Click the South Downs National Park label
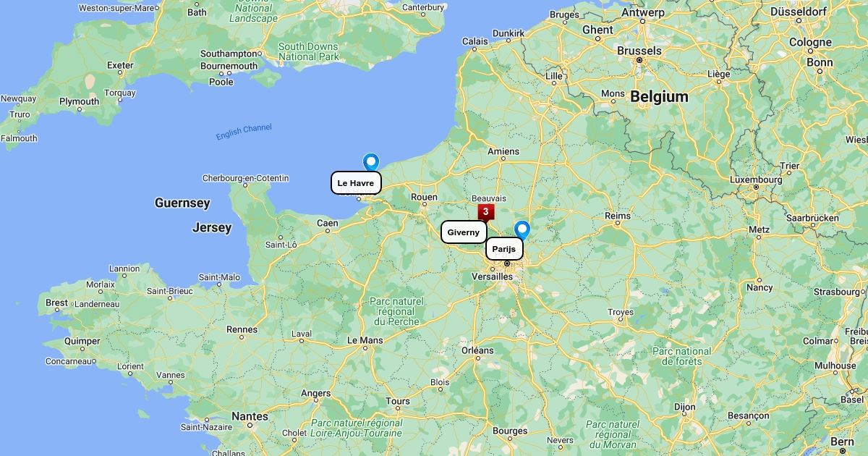868x456 pixels. [308, 51]
